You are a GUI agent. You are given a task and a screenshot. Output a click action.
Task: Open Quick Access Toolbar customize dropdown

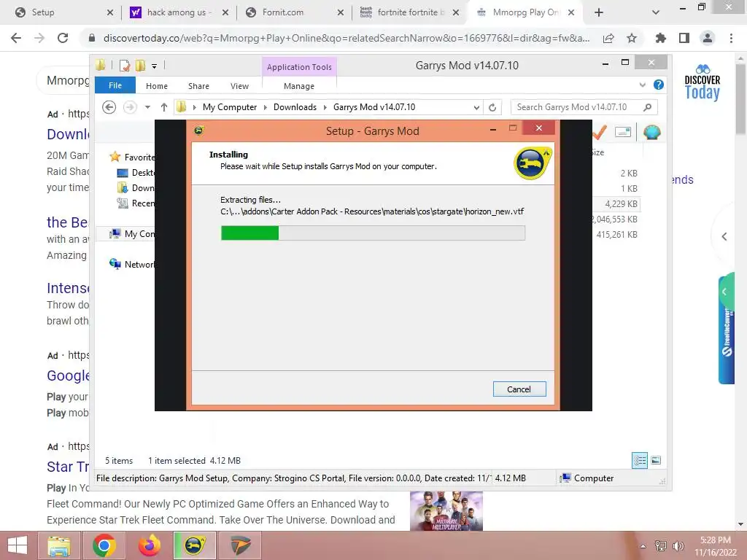(155, 66)
